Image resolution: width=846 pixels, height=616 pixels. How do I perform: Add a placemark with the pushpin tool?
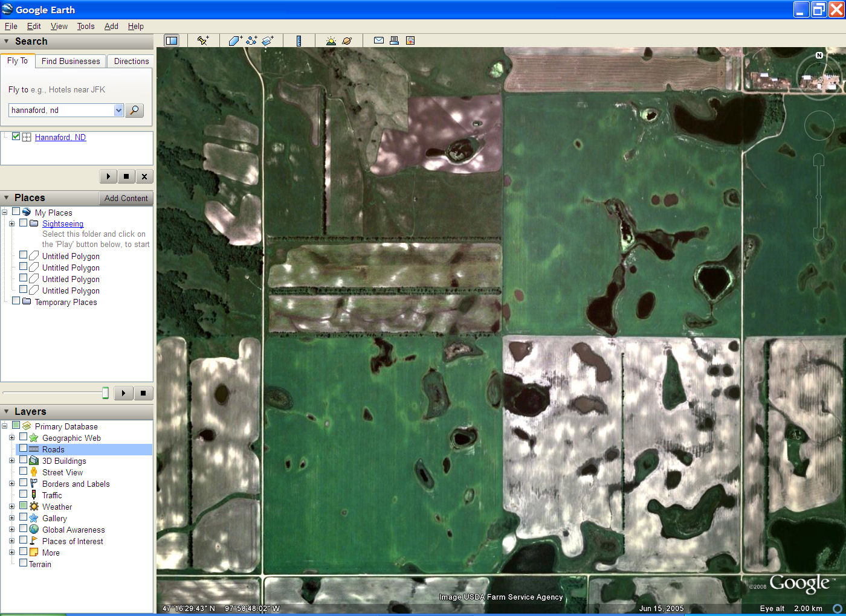pos(203,40)
